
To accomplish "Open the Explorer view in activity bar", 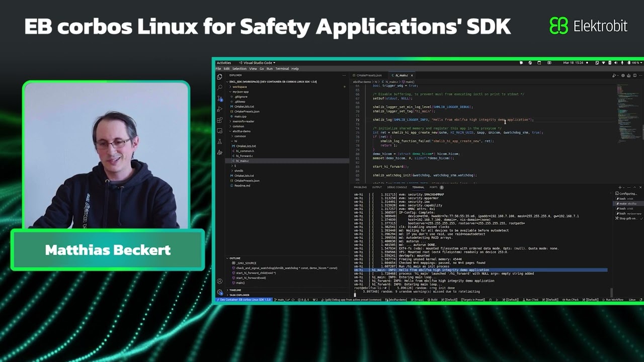I will (219, 77).
